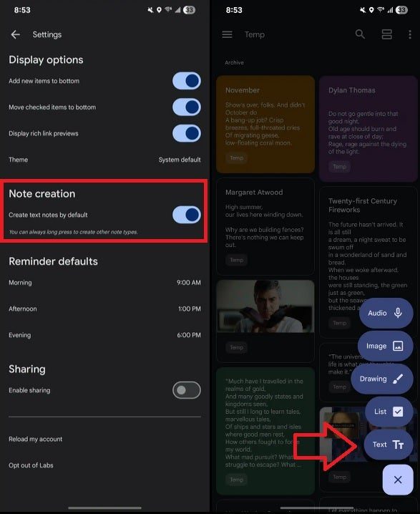Create an Audio note with the microphone
Image resolution: width=420 pixels, height=514 pixels.
386,313
